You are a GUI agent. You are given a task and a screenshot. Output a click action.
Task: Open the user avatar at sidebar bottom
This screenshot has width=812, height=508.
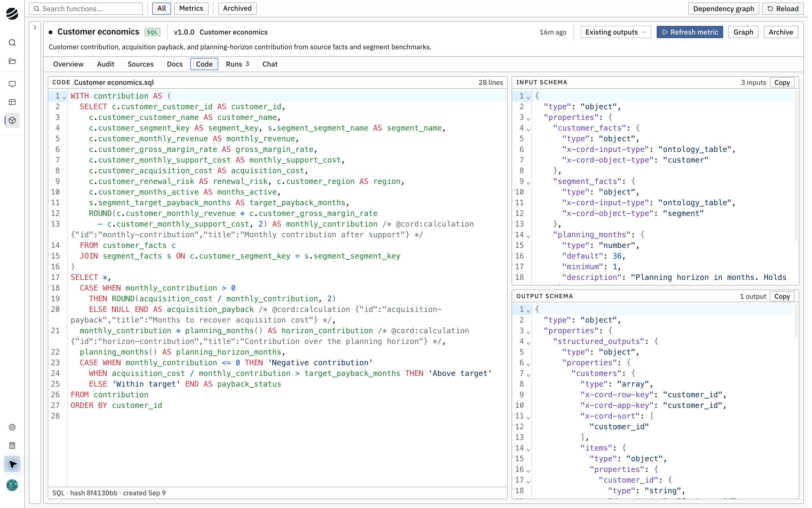pyautogui.click(x=12, y=485)
